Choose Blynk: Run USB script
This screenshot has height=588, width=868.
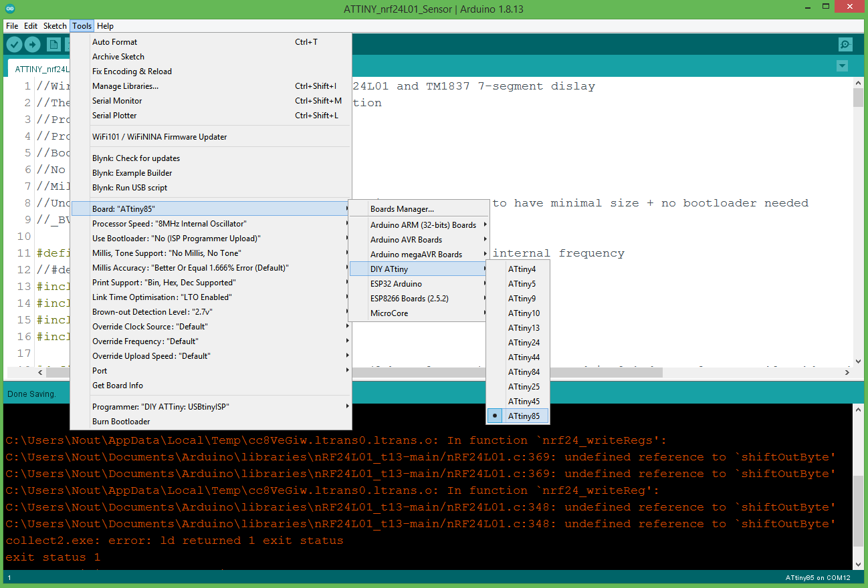[211, 188]
